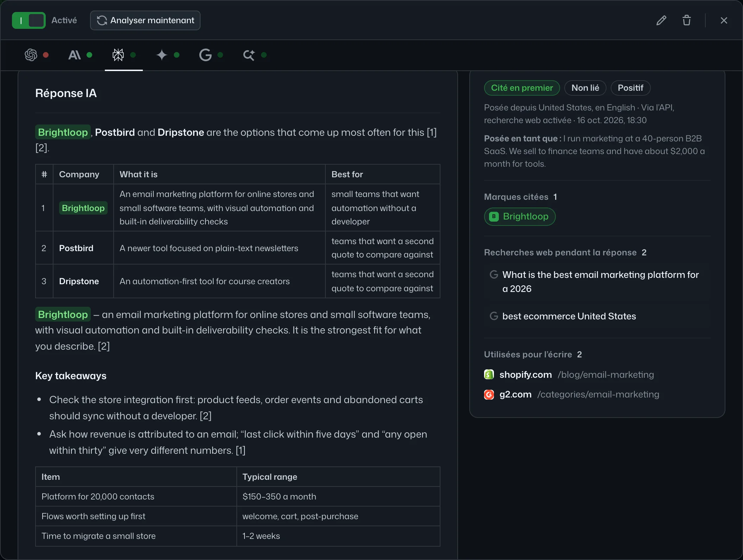Click the Non lié badge
Viewport: 743px width, 560px height.
tap(585, 88)
